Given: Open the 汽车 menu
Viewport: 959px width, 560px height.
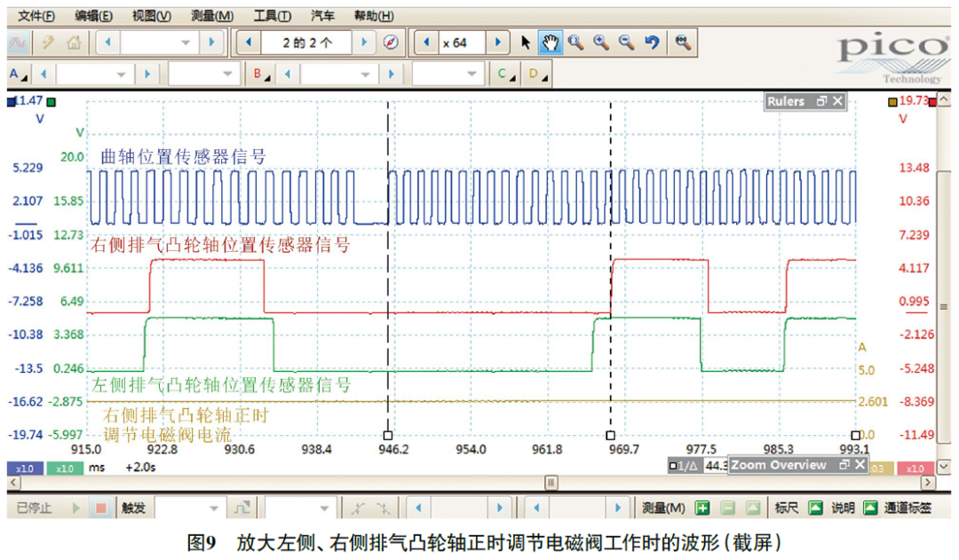Looking at the screenshot, I should pyautogui.click(x=322, y=16).
